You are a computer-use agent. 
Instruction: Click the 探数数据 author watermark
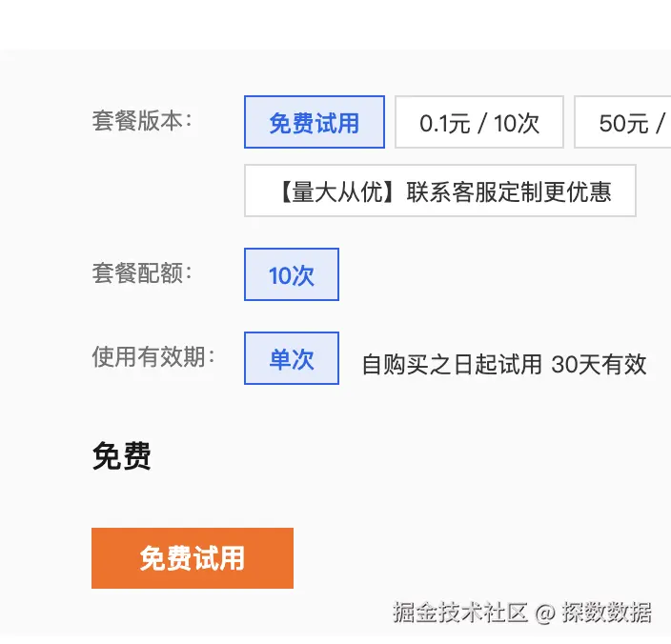tap(606, 612)
